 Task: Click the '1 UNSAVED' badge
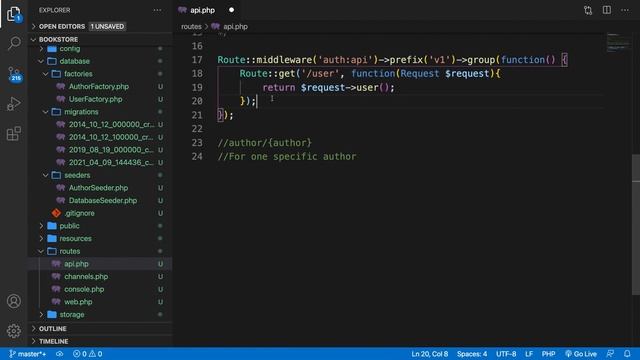(107, 27)
